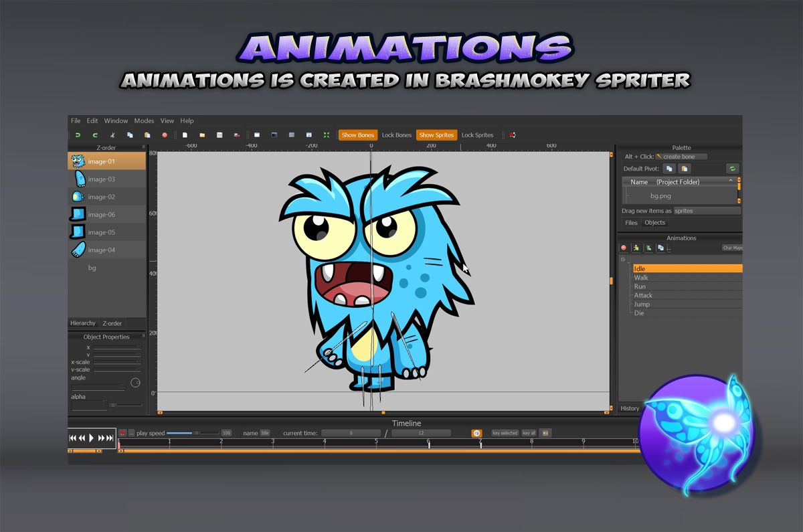Click the create bone button

pos(681,157)
